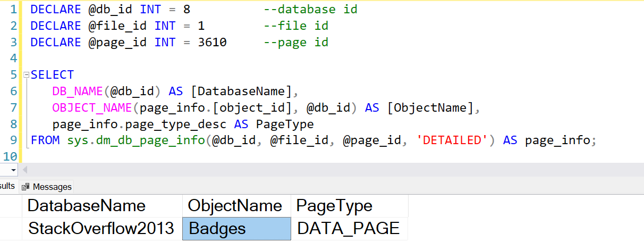Click the Messages tab icon
The width and height of the screenshot is (644, 250).
[26, 187]
